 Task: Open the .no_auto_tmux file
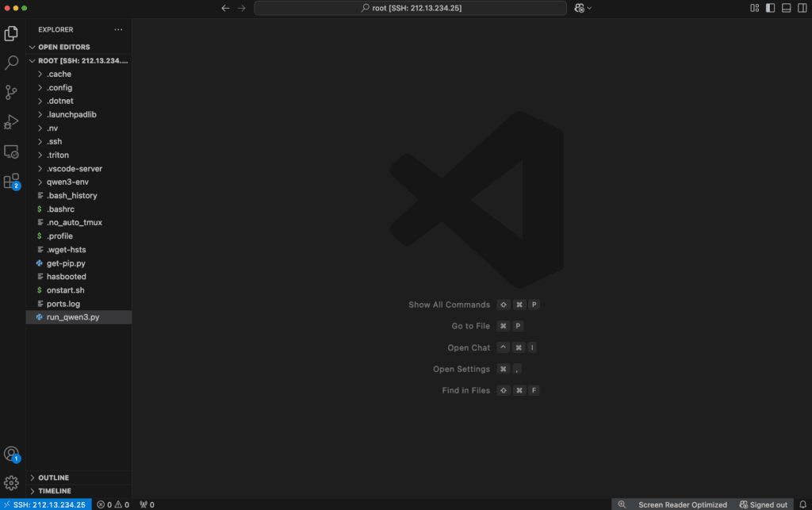[79, 223]
